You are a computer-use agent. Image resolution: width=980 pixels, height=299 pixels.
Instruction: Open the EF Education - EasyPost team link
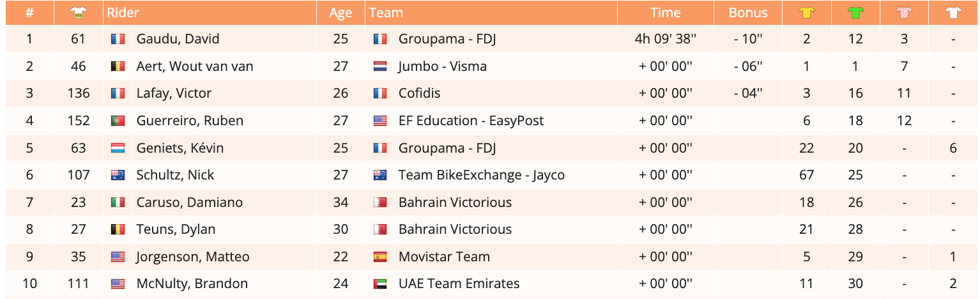click(471, 121)
